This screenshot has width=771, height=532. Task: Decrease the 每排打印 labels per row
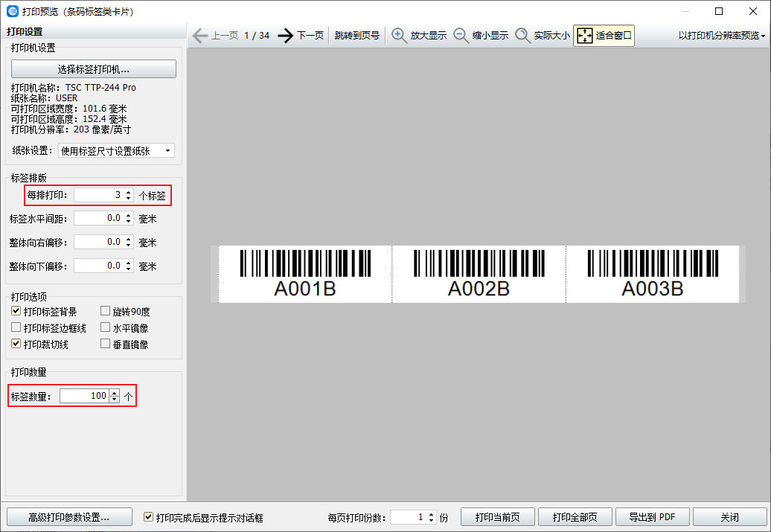[x=128, y=198]
